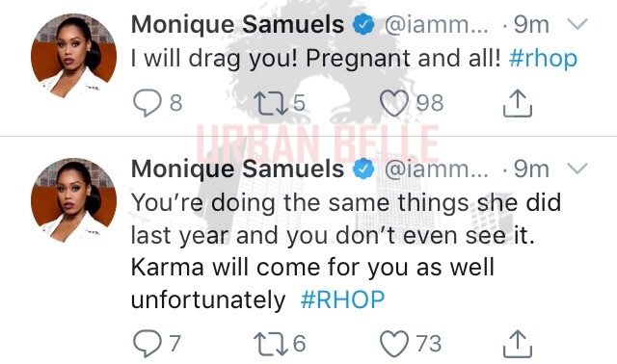Reply to the "I will drag you" tweet
The width and height of the screenshot is (617, 364).
(148, 103)
